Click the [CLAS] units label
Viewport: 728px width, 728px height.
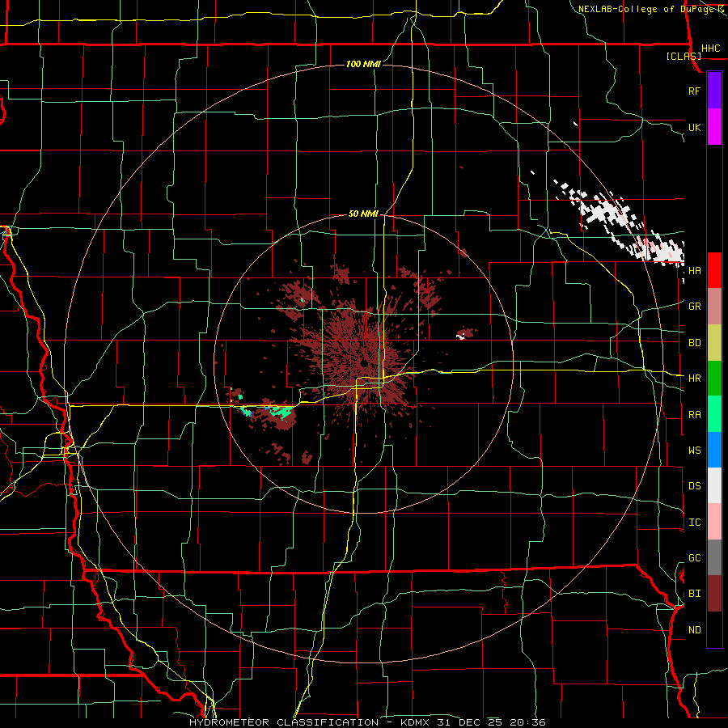click(x=684, y=57)
